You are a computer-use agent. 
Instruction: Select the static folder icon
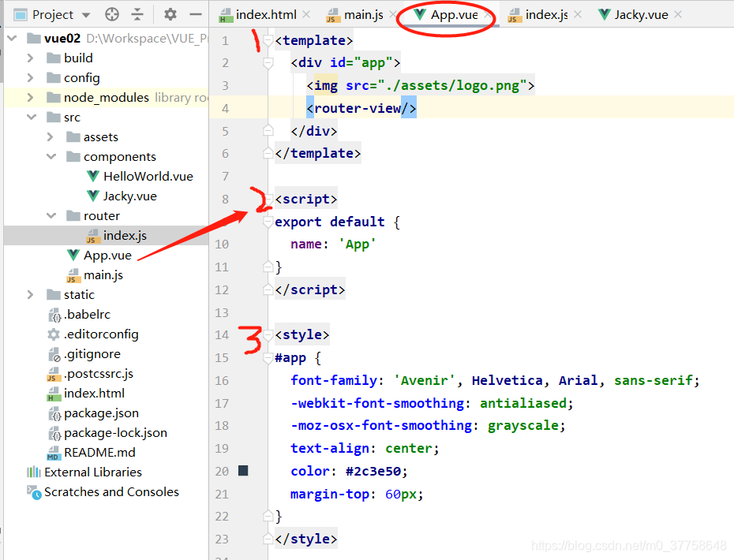click(x=54, y=295)
